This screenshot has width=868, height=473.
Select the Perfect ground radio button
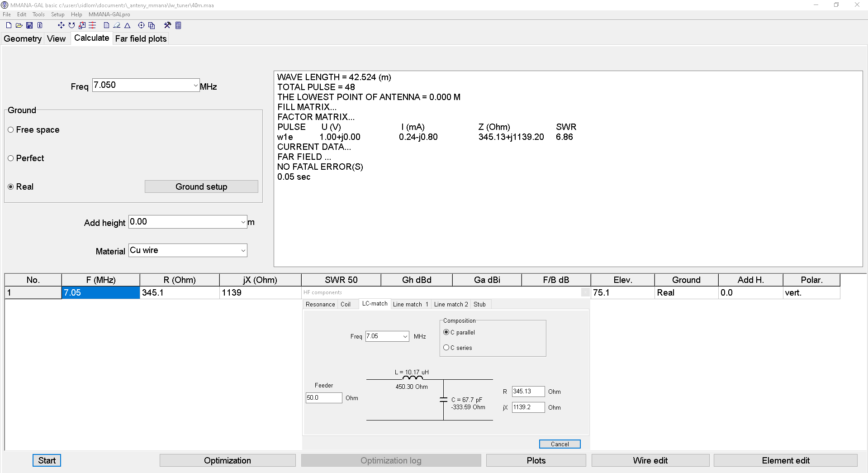[x=11, y=158]
